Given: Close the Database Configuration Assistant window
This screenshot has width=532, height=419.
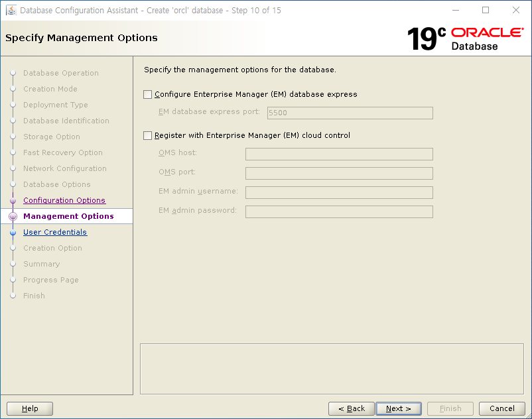Looking at the screenshot, I should (515, 10).
